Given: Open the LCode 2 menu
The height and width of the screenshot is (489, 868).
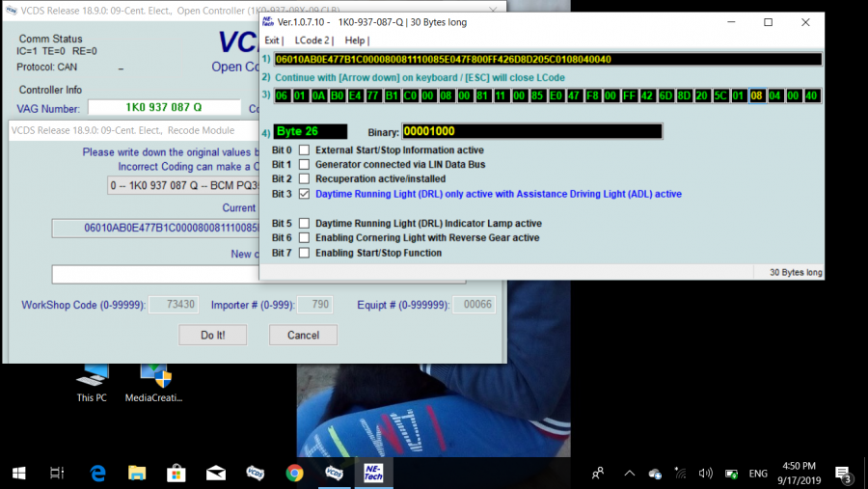Looking at the screenshot, I should [x=312, y=41].
